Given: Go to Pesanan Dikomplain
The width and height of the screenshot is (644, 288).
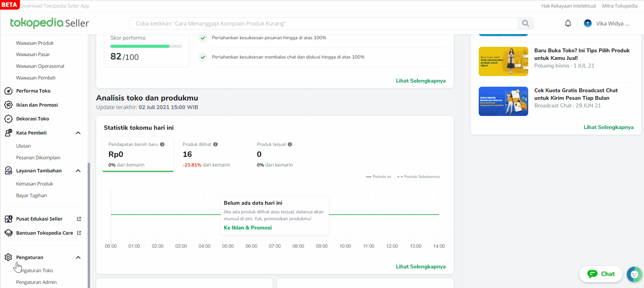Looking at the screenshot, I should [x=38, y=158].
